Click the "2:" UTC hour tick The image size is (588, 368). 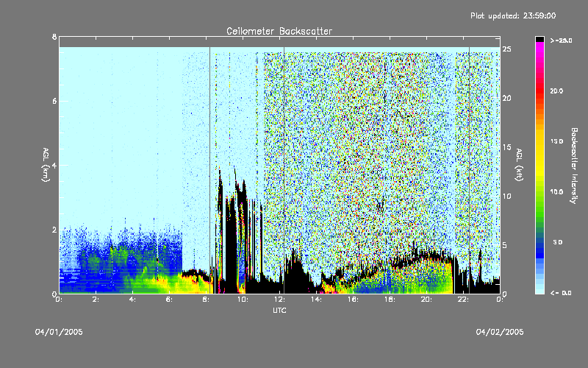tap(96, 300)
